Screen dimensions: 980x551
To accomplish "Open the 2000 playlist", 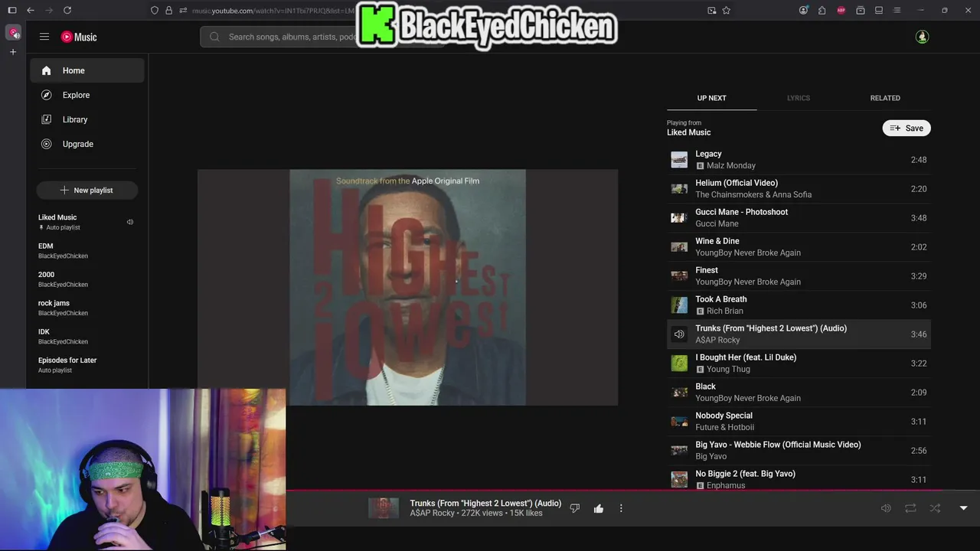I will (x=86, y=279).
